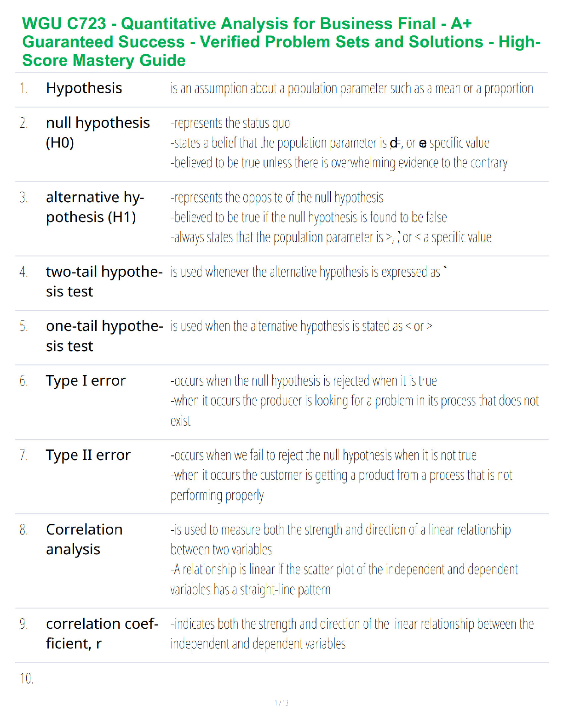Click 'represents the opposite of the null hypothesis'
The height and width of the screenshot is (728, 563).
pyautogui.click(x=277, y=198)
